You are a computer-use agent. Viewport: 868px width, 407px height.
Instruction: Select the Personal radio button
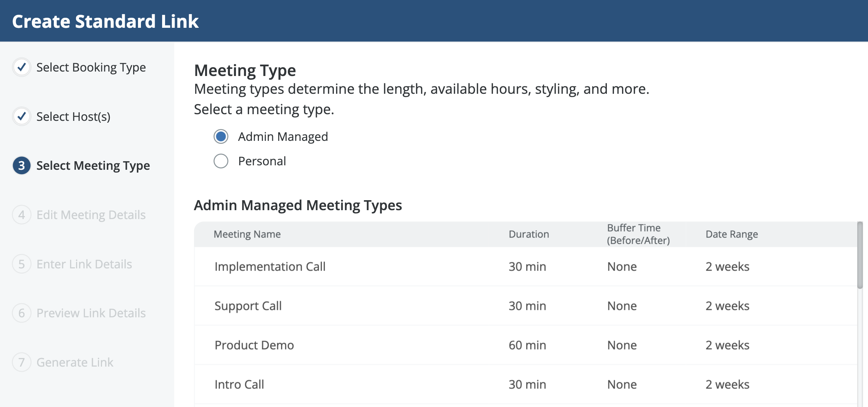click(221, 161)
